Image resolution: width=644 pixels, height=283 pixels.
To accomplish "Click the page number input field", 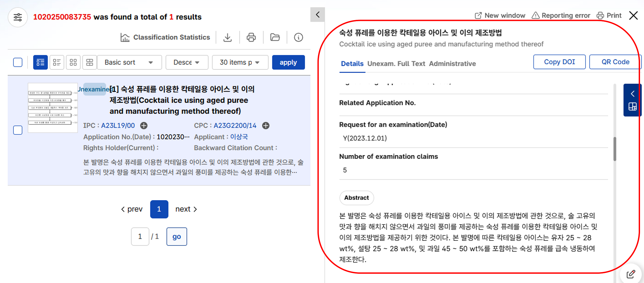I will point(140,236).
